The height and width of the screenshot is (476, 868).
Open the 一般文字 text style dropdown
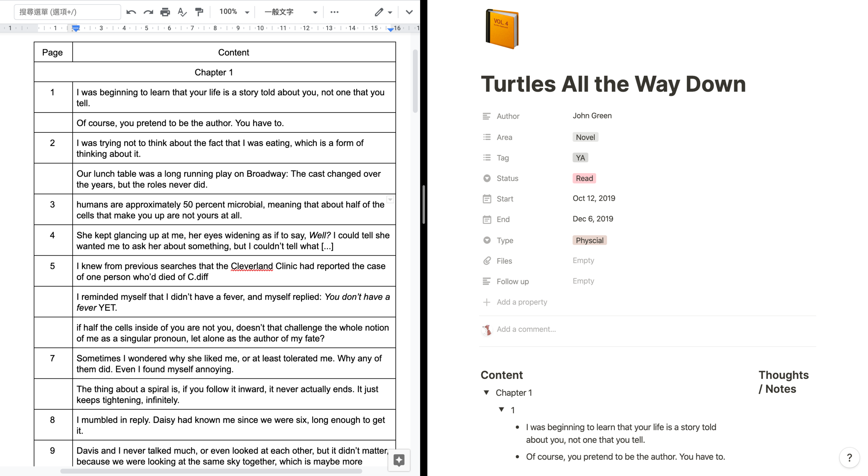[x=290, y=12]
